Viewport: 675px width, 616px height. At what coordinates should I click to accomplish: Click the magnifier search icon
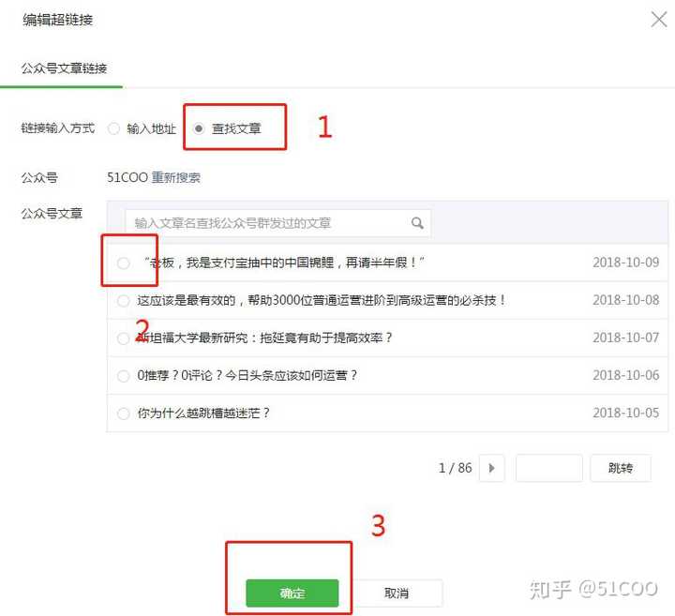[x=417, y=223]
